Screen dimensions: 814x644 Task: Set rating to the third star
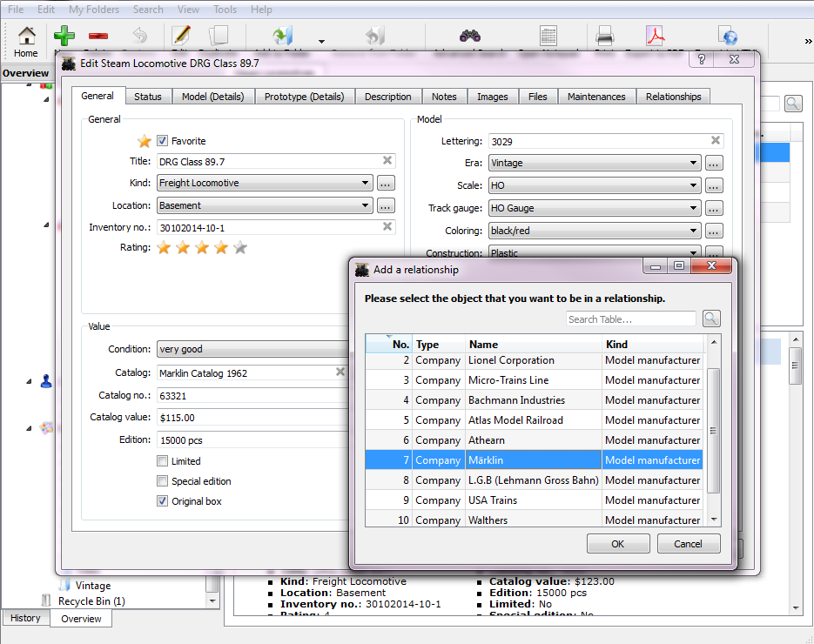pyautogui.click(x=202, y=247)
